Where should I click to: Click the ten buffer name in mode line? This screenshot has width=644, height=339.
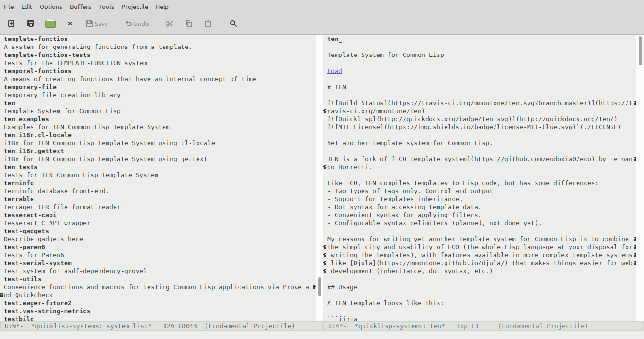tap(400, 326)
